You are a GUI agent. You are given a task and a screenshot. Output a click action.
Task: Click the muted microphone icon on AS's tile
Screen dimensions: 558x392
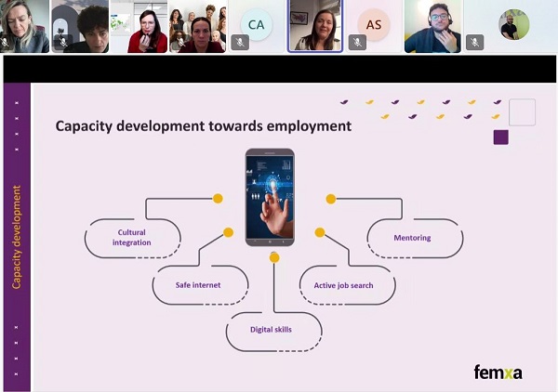click(357, 42)
